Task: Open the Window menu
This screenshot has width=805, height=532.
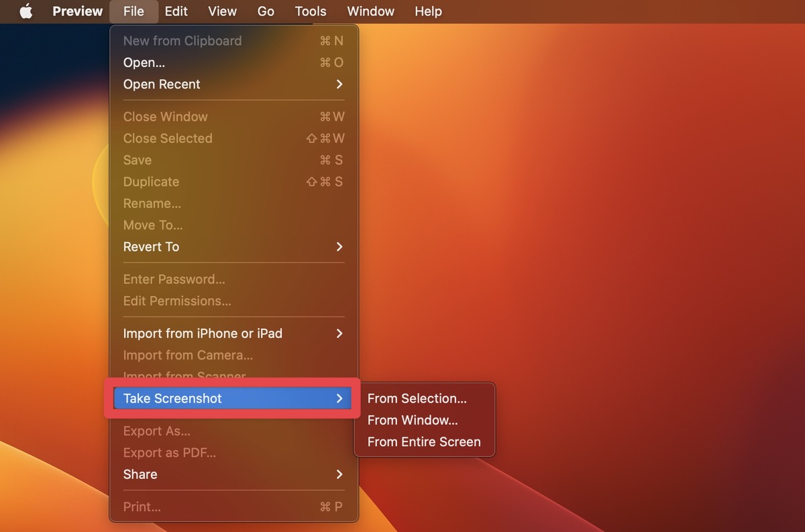Action: click(x=370, y=11)
